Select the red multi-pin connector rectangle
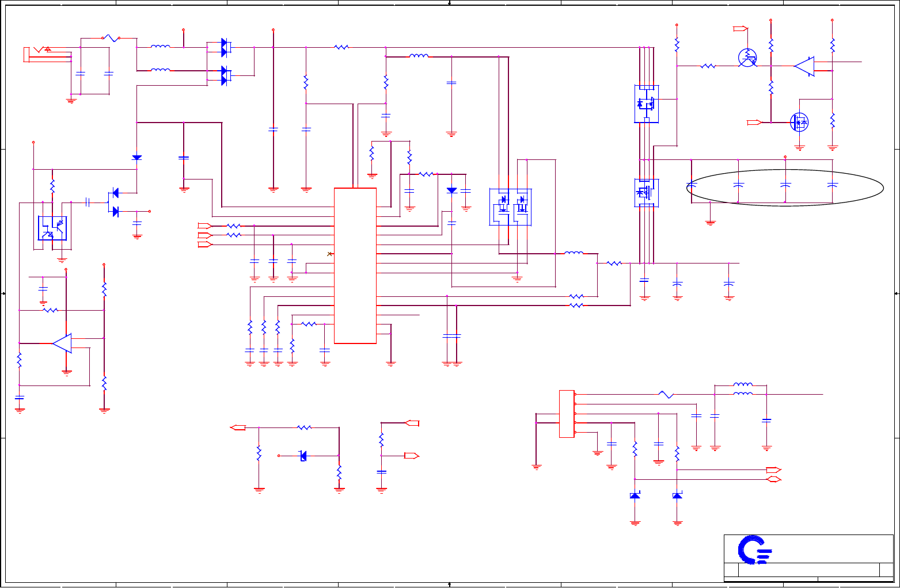 (x=567, y=414)
